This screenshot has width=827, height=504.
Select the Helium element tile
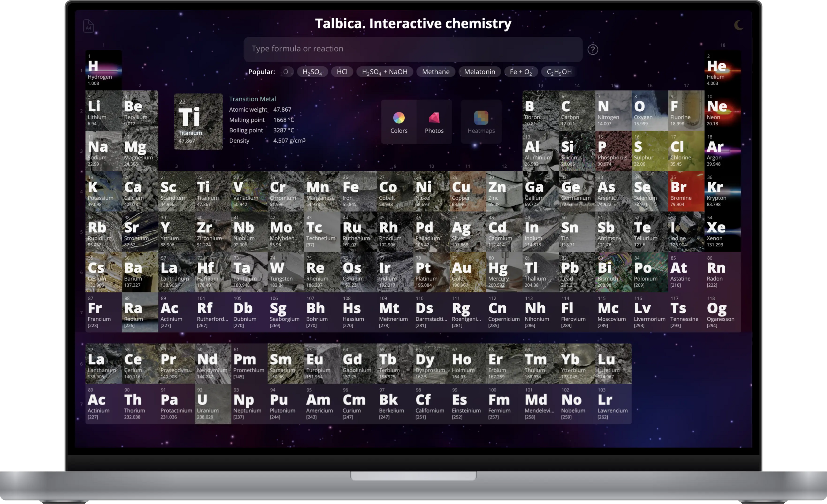[723, 70]
